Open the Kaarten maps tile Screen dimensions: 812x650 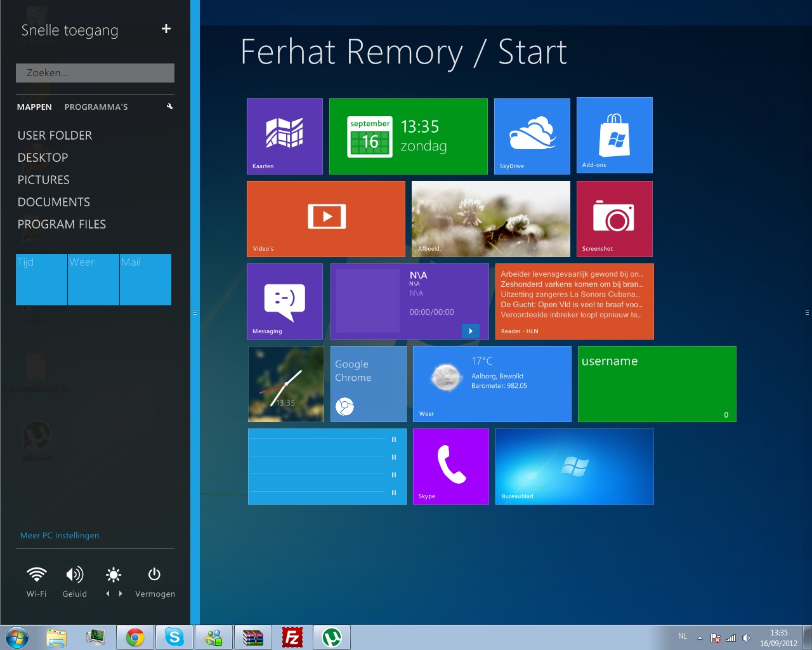tap(284, 136)
